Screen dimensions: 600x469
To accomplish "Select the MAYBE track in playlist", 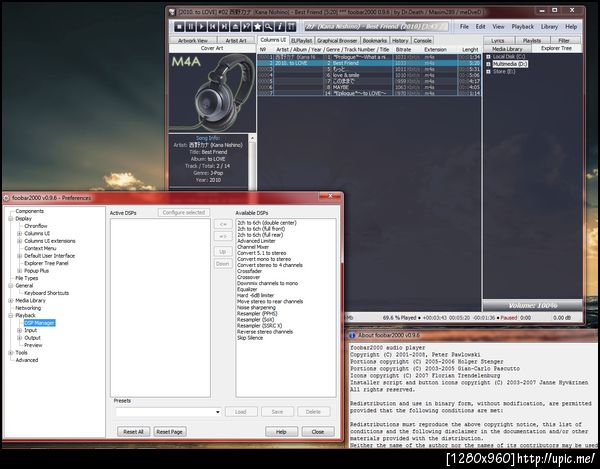I will pyautogui.click(x=369, y=87).
